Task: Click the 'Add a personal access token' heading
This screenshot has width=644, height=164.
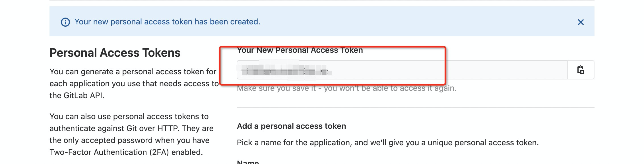Action: (291, 126)
